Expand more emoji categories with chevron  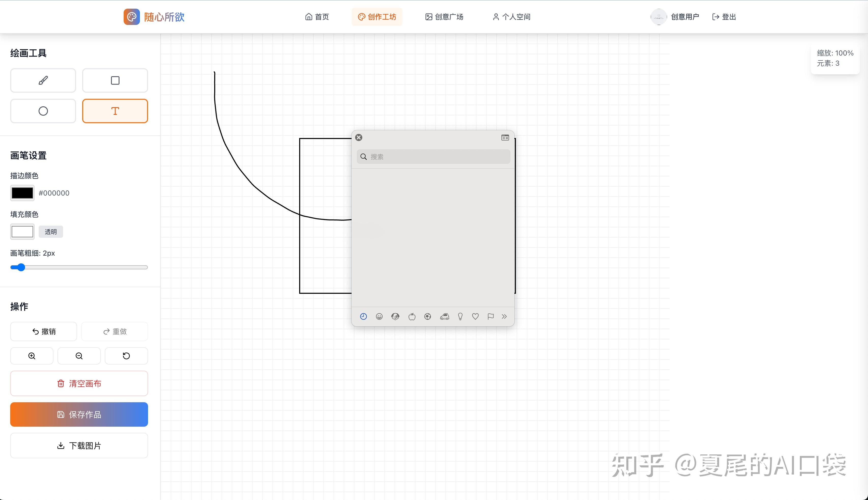(504, 316)
